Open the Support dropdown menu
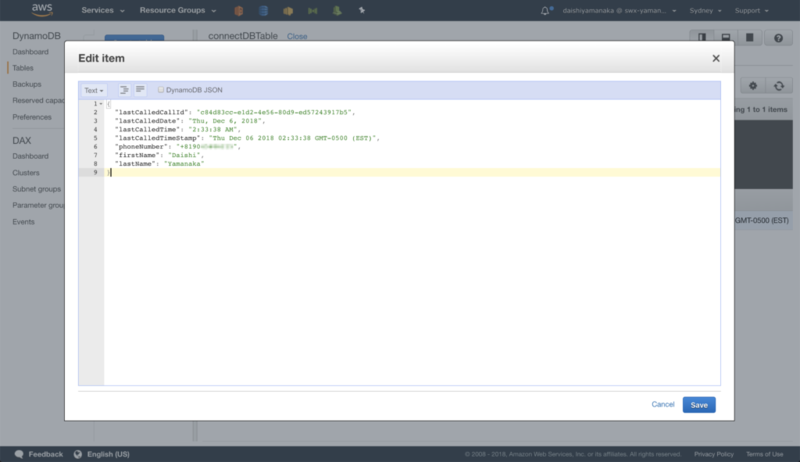 (x=751, y=10)
